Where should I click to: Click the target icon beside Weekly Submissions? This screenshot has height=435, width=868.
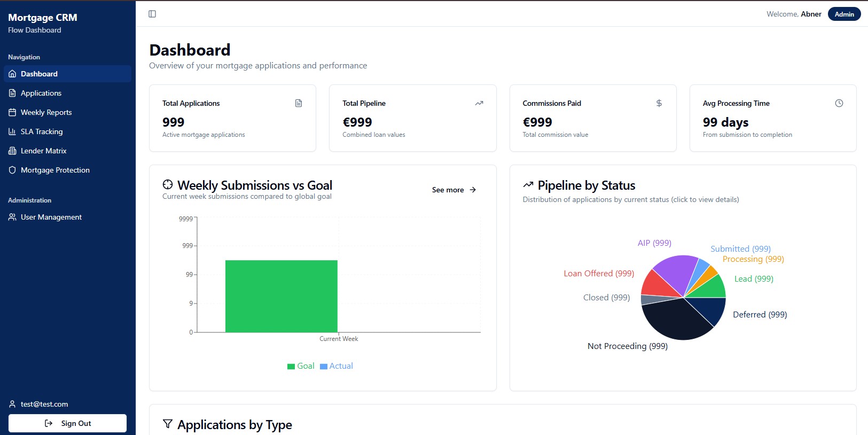(168, 185)
